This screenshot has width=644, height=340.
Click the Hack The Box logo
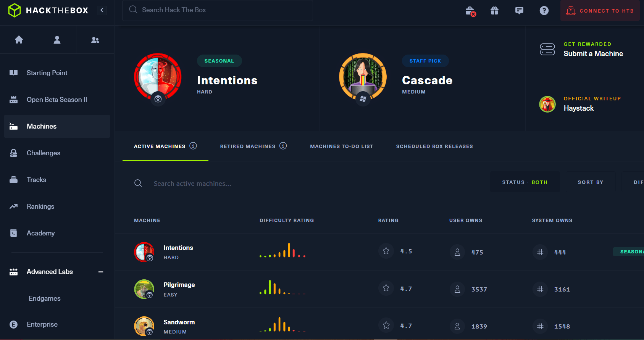click(48, 10)
